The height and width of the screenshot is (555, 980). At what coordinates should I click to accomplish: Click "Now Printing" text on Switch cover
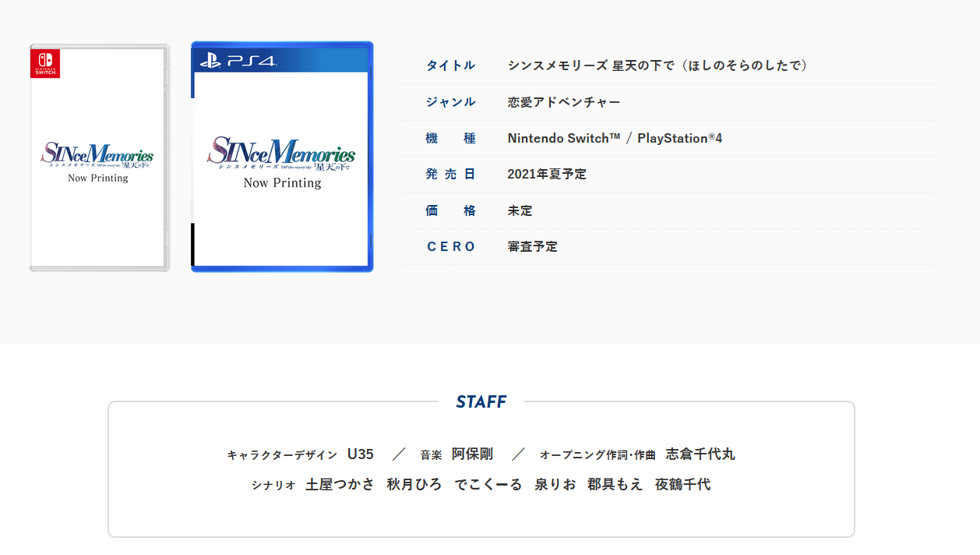[x=98, y=179]
